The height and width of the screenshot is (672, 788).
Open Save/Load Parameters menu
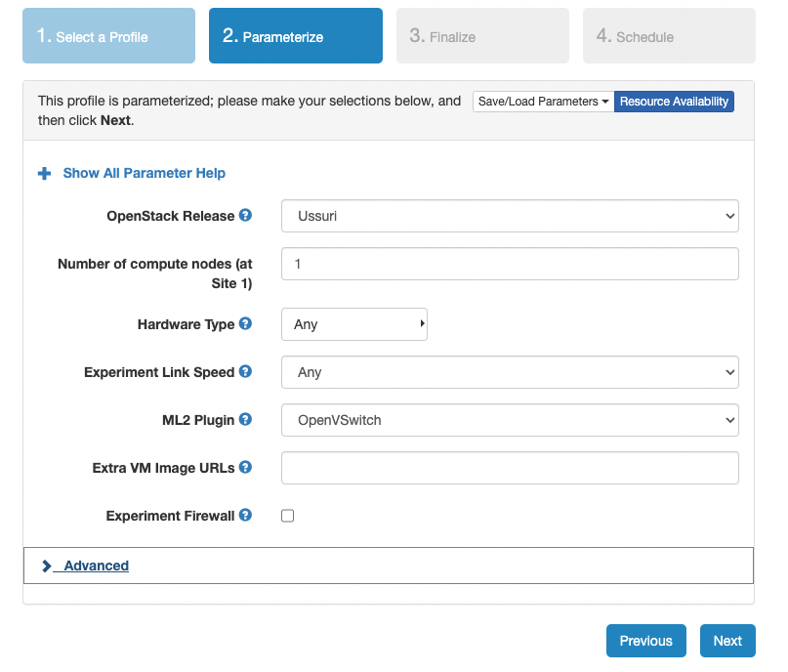pos(543,102)
